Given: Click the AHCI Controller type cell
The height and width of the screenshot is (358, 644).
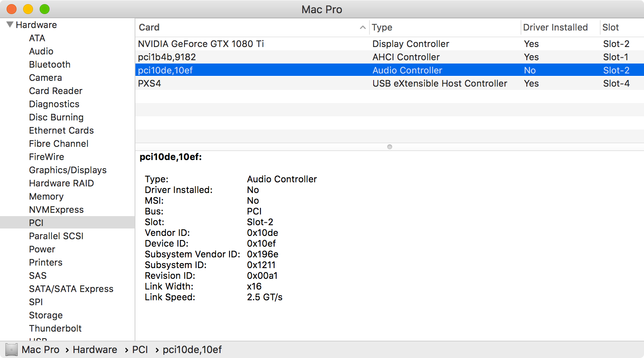Looking at the screenshot, I should tap(406, 57).
